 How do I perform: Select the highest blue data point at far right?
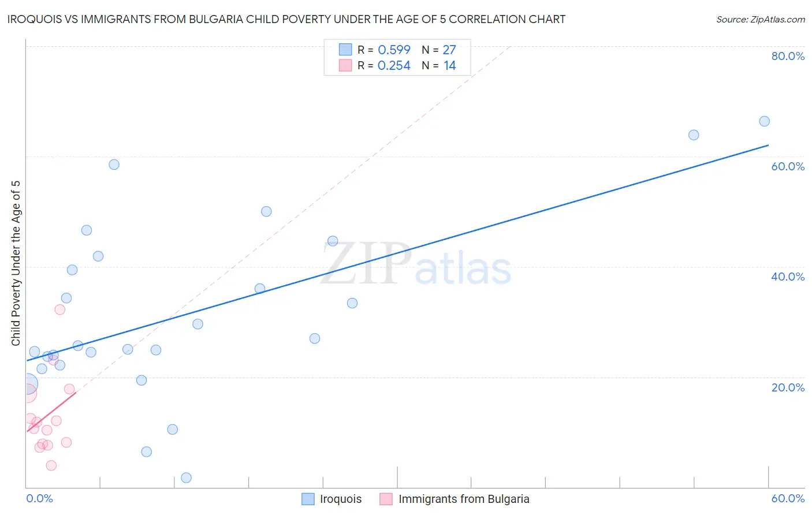pyautogui.click(x=764, y=121)
